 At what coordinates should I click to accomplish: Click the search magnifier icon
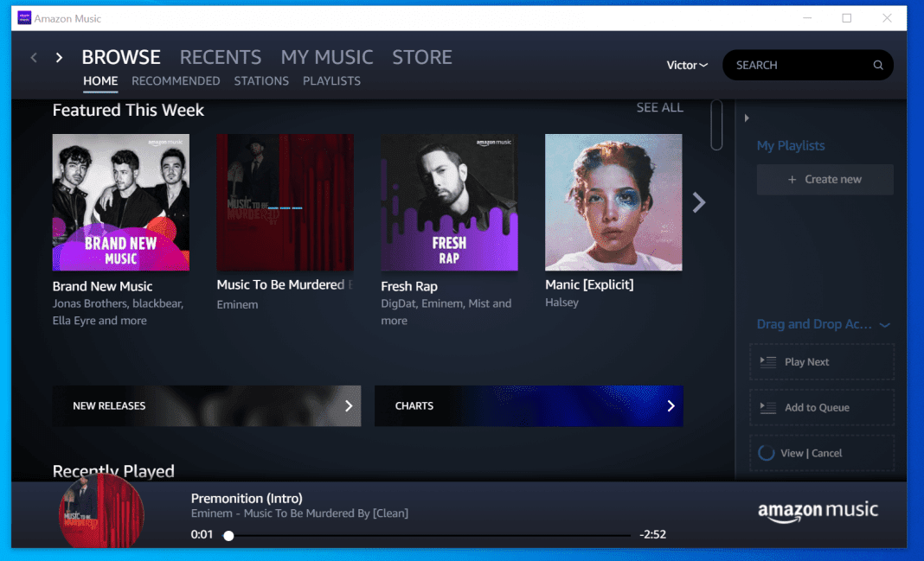click(877, 65)
